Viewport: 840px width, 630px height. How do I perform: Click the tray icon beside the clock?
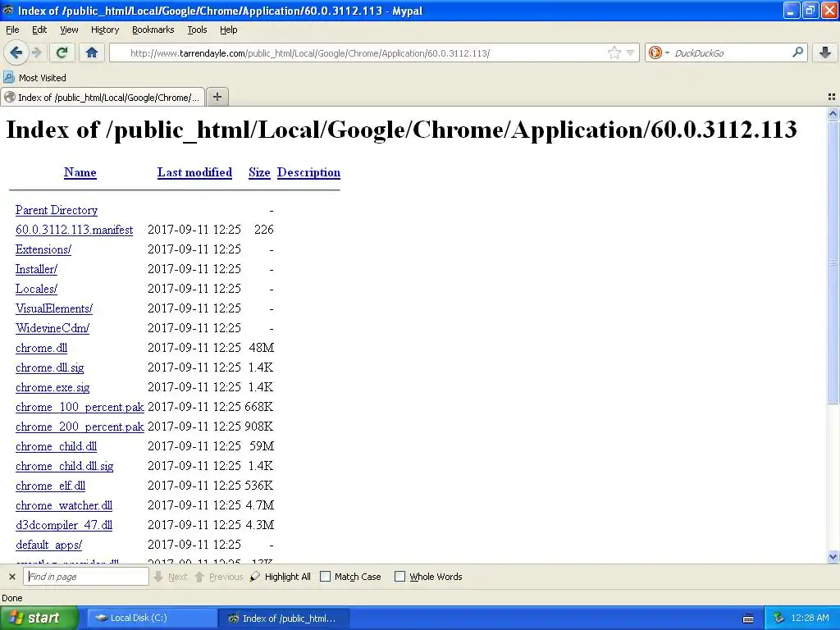click(778, 618)
